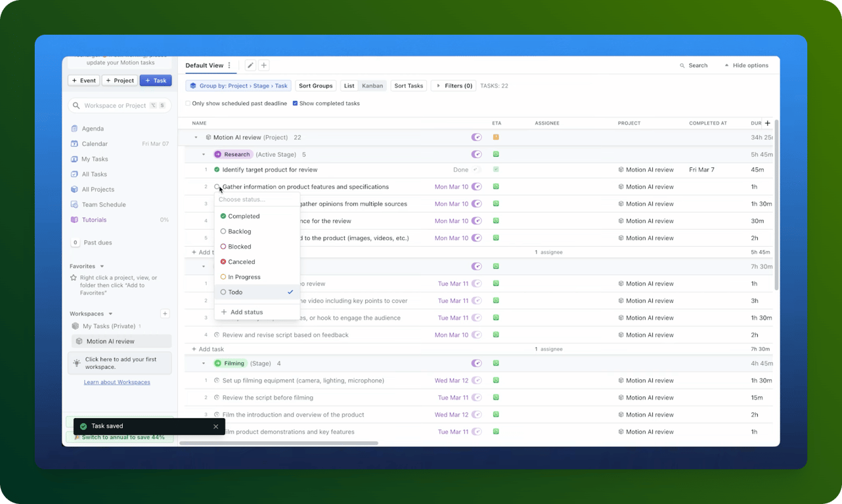This screenshot has width=842, height=504.
Task: Click the pencil edit view icon
Action: tap(250, 66)
